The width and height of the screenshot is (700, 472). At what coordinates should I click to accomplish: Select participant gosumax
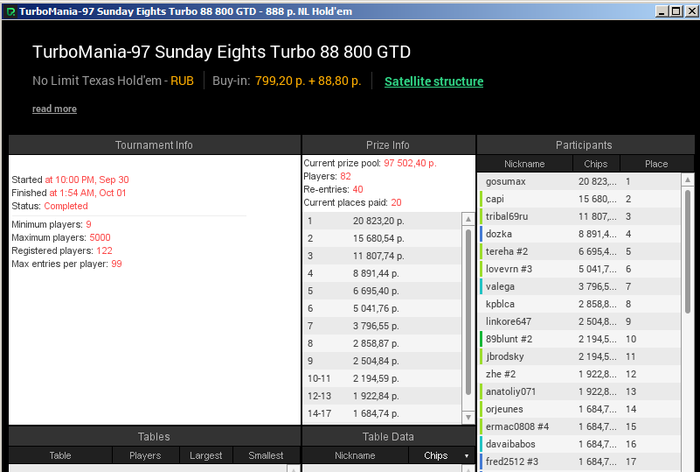coord(579,181)
